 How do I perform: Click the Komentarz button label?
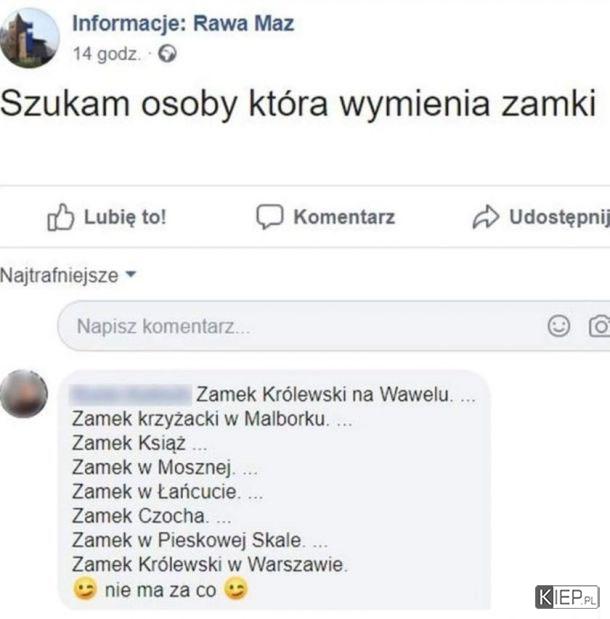pos(344,217)
